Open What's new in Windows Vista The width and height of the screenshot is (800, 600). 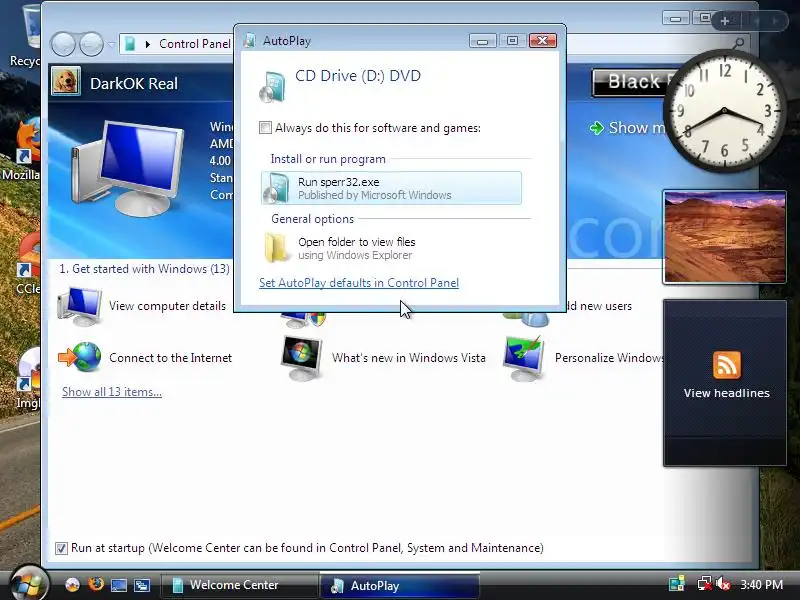[x=384, y=358]
